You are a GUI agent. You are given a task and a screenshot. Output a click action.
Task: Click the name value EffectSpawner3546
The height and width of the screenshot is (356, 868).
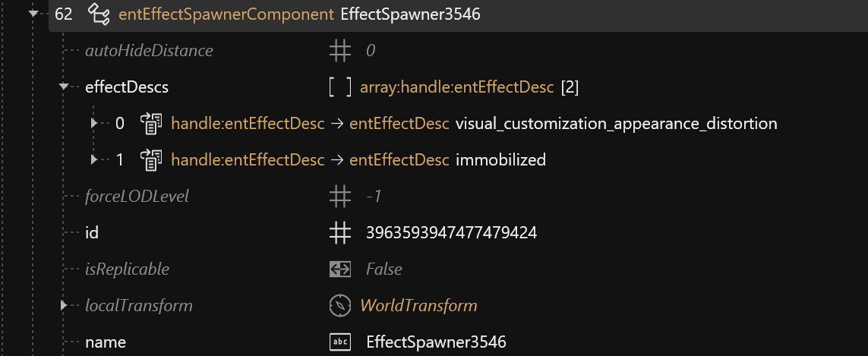(x=436, y=342)
